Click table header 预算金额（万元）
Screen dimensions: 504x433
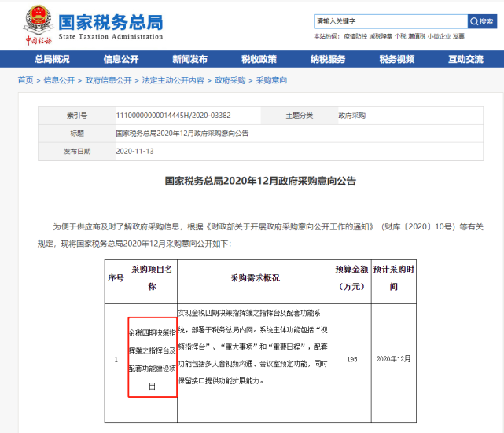[352, 278]
